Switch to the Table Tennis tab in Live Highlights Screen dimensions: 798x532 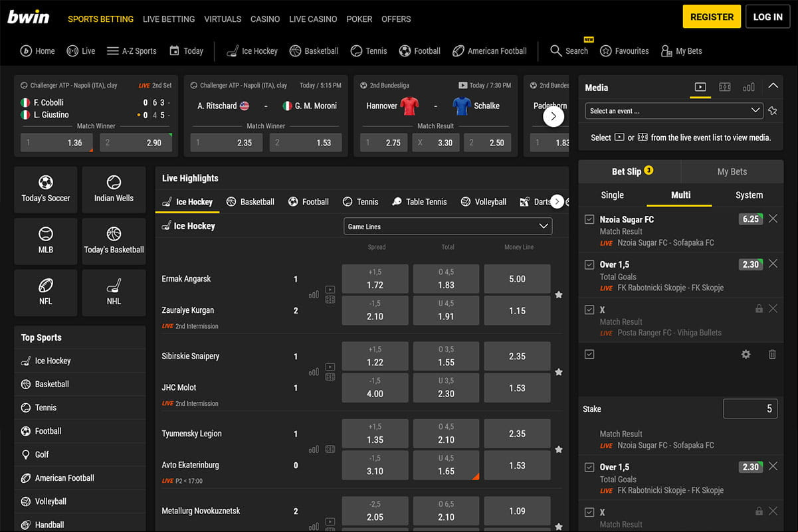coord(419,202)
